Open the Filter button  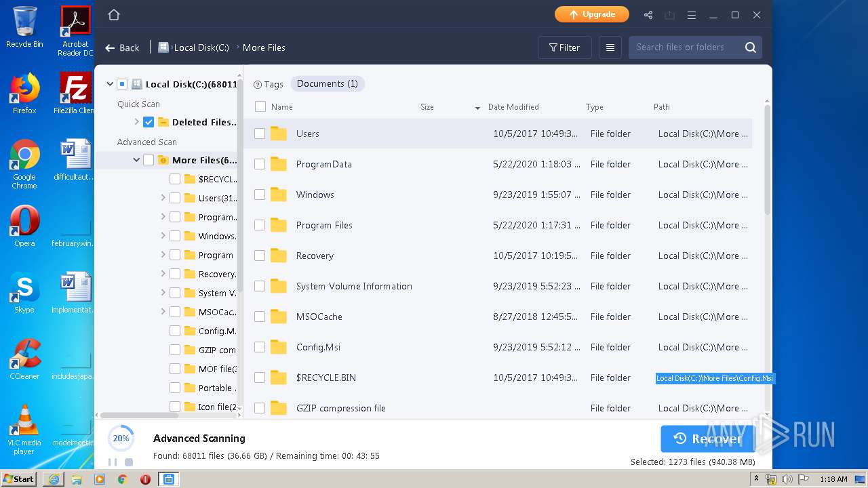pos(564,47)
